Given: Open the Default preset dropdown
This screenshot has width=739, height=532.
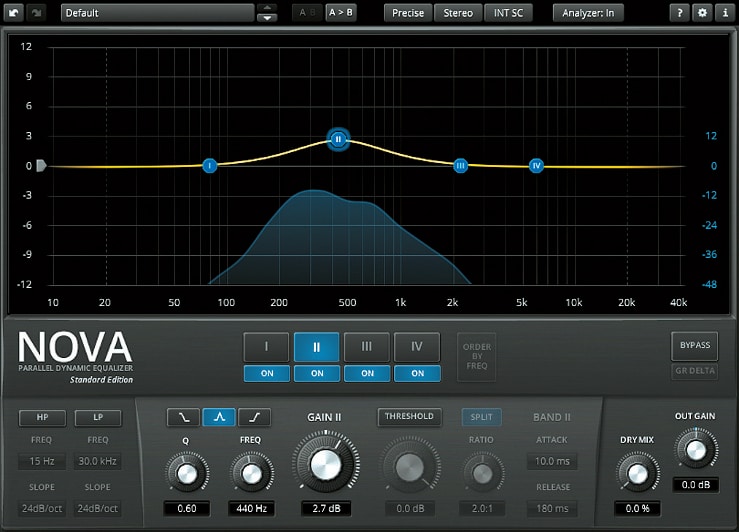Looking at the screenshot, I should point(157,13).
